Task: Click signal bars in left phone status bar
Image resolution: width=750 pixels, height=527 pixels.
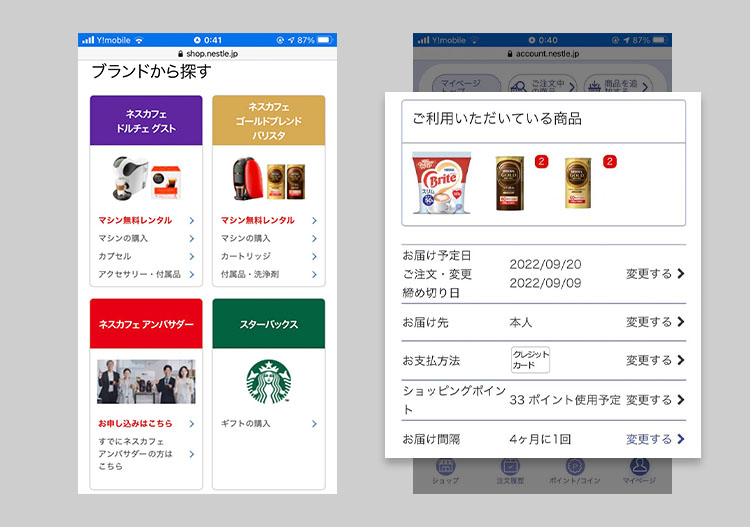Action: [x=88, y=40]
